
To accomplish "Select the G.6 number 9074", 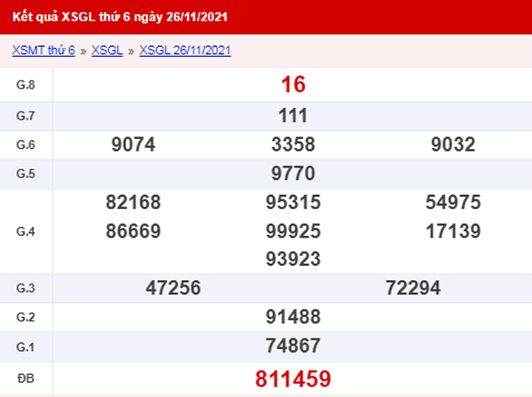I will click(133, 144).
